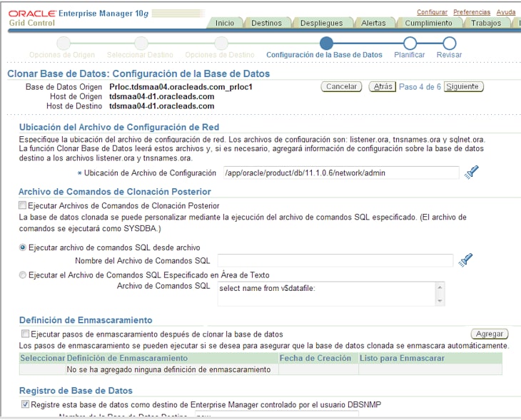Click the Archivo de Comandos SQL text area
This screenshot has height=420, width=521.
coord(326,294)
